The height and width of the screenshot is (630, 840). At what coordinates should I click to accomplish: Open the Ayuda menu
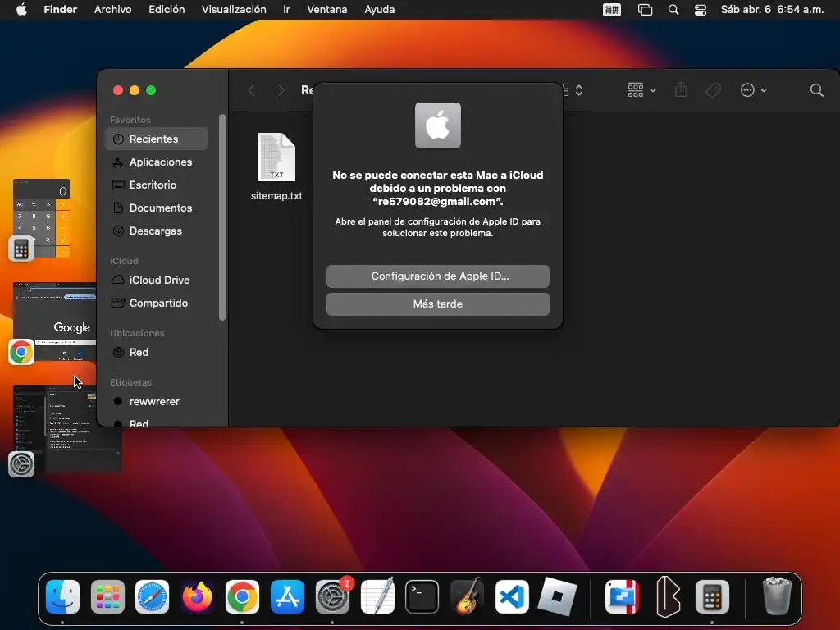click(x=379, y=10)
